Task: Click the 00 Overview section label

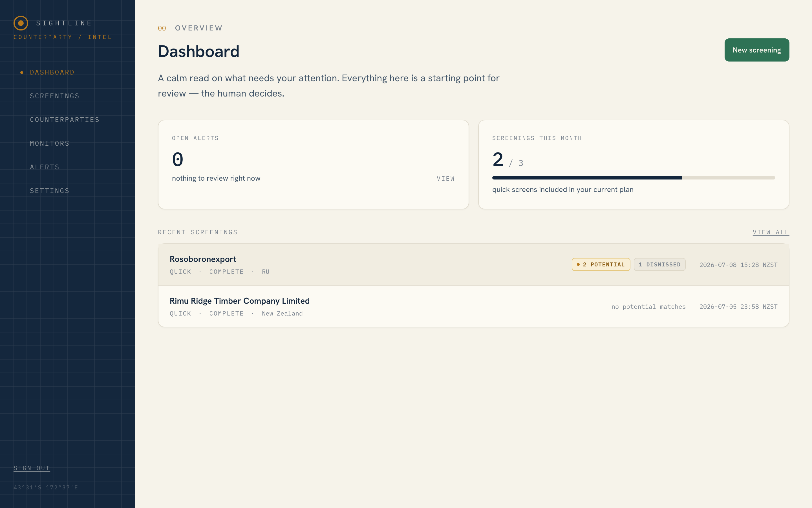Action: tap(190, 28)
